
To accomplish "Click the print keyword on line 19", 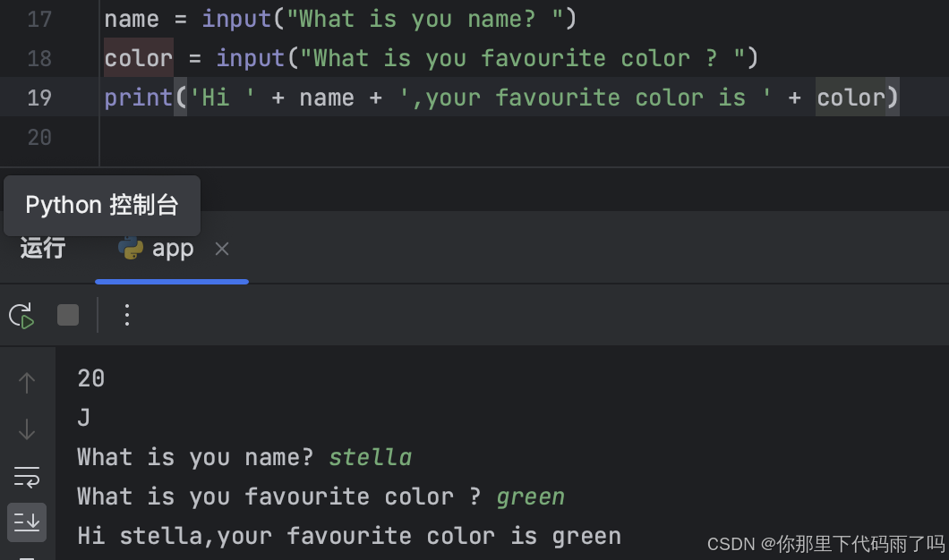I will pyautogui.click(x=138, y=98).
